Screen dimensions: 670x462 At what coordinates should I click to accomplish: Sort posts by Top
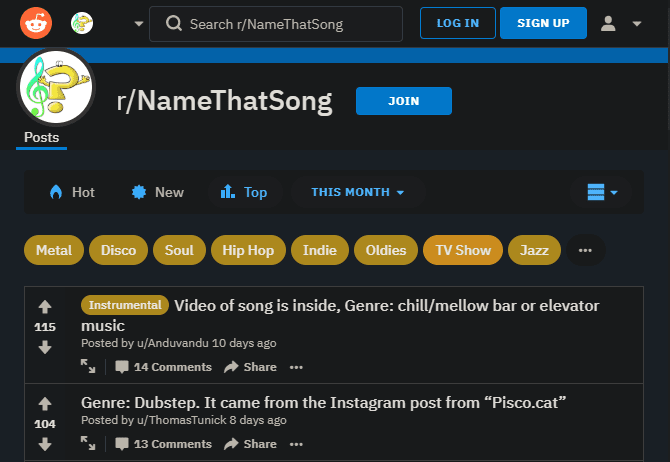[244, 192]
